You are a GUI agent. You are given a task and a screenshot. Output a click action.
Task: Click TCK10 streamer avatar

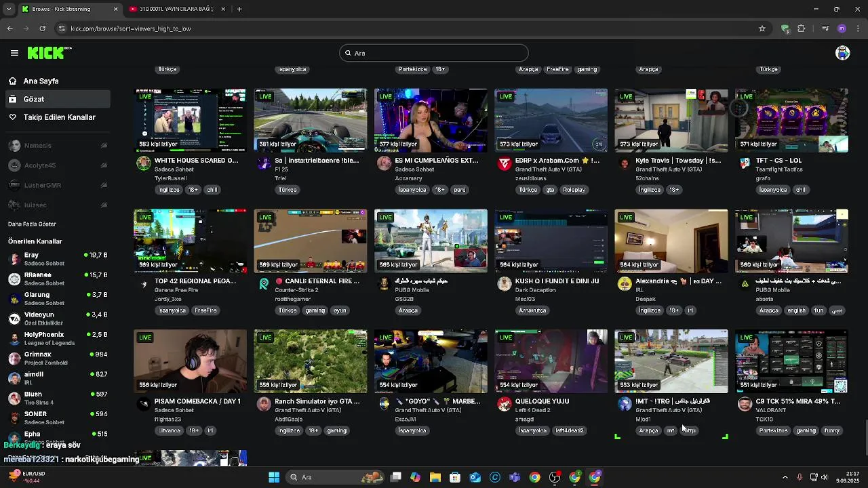tap(745, 404)
